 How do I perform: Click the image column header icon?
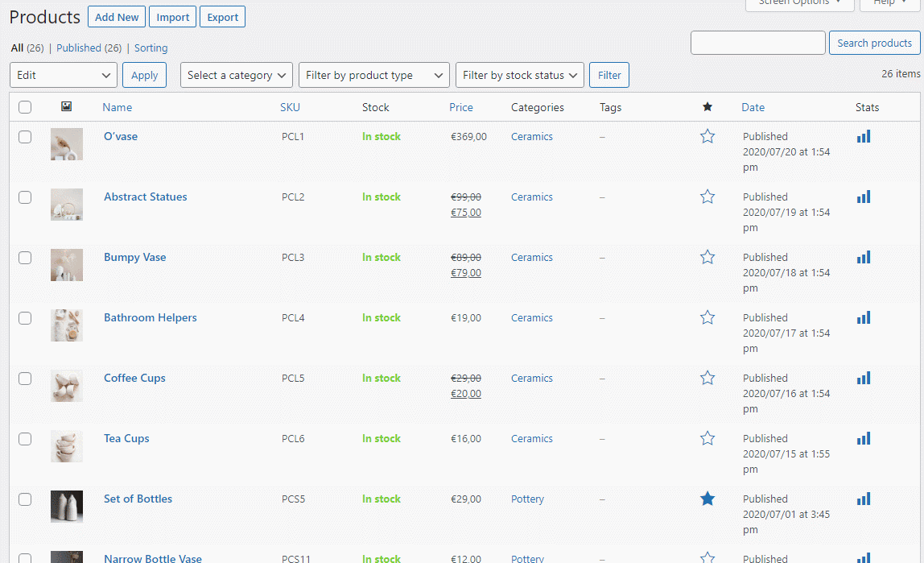point(67,107)
